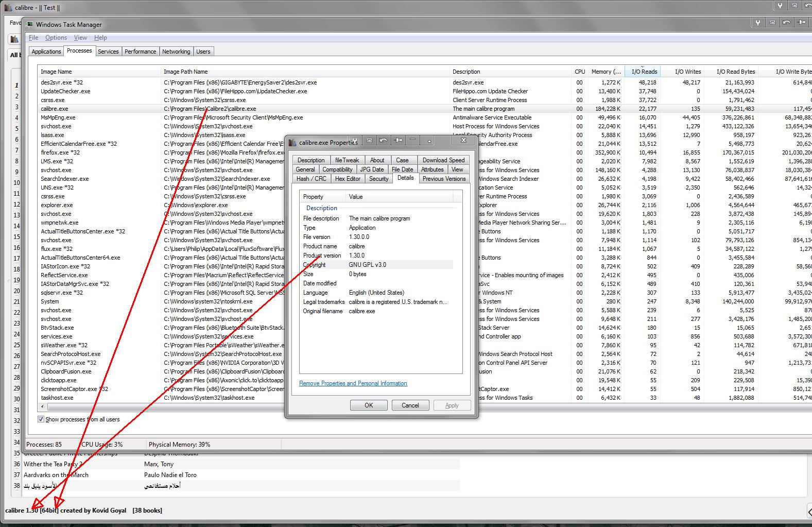Click the pin title button in calibre.exe Properties dialog
Screen dimensions: 812x527
pyautogui.click(x=399, y=140)
